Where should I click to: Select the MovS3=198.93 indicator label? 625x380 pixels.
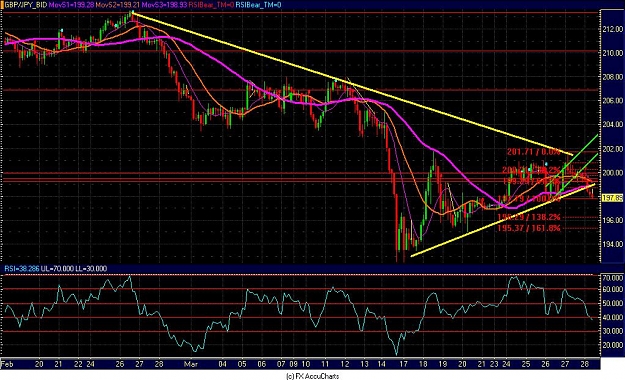point(164,5)
